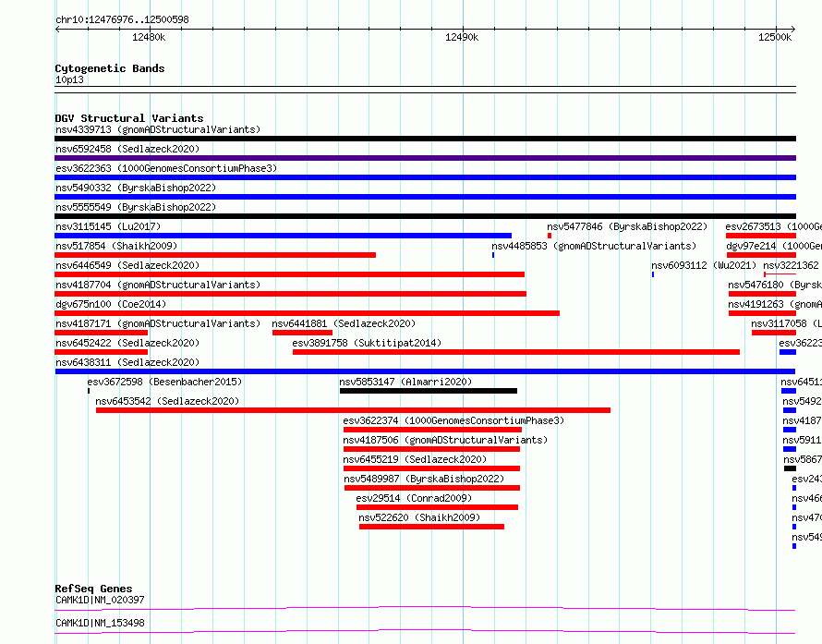The width and height of the screenshot is (822, 644).
Task: Select the purple bar under nsv6592458
Action: [x=425, y=158]
